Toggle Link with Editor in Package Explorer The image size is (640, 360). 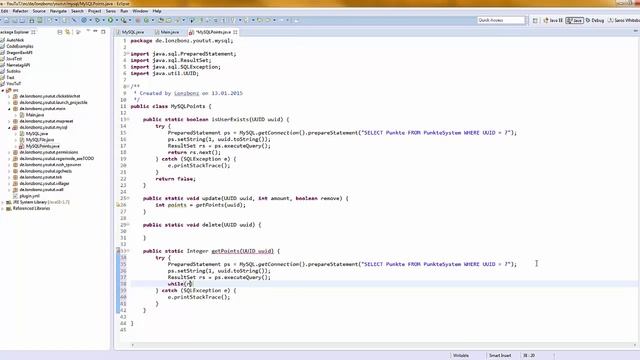click(x=68, y=32)
